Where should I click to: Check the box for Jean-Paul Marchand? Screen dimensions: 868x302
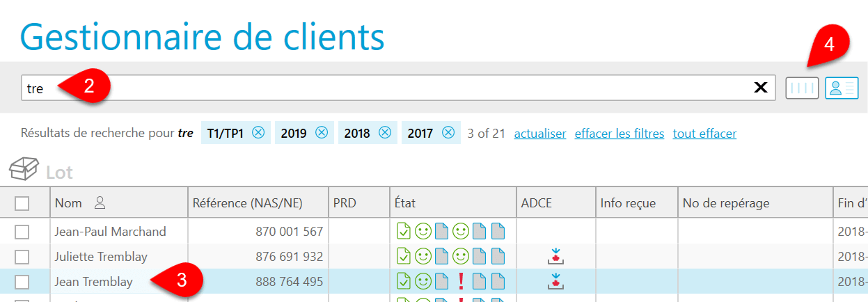pos(22,232)
